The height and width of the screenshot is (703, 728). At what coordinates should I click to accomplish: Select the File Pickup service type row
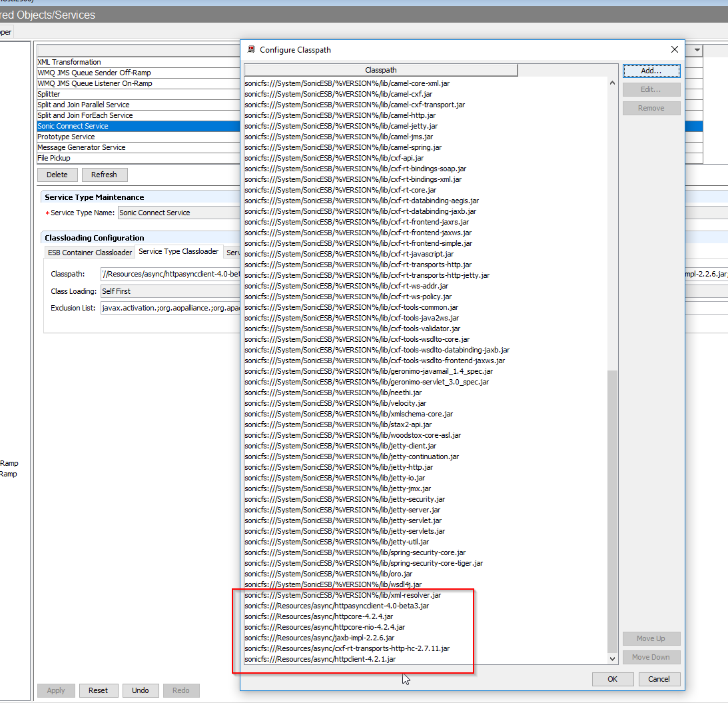click(139, 158)
